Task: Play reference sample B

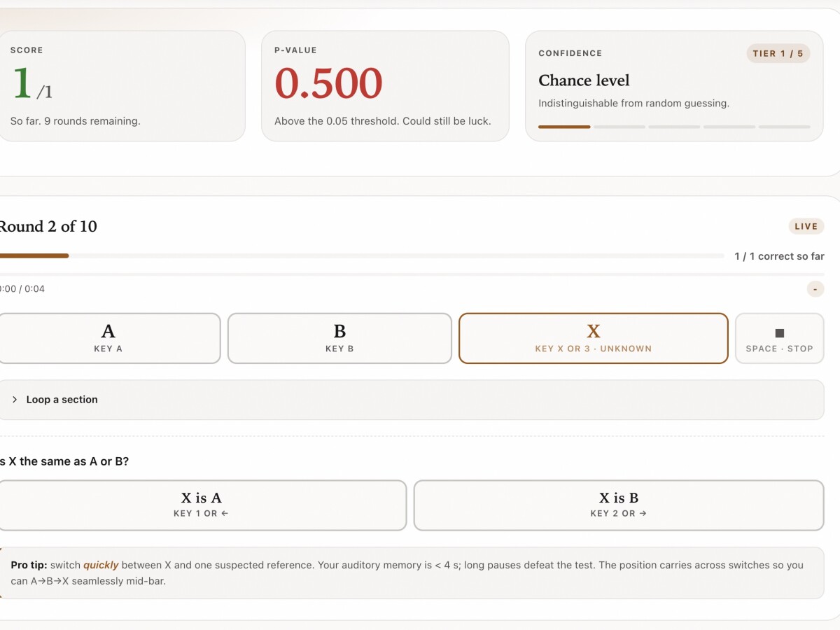Action: coord(339,338)
